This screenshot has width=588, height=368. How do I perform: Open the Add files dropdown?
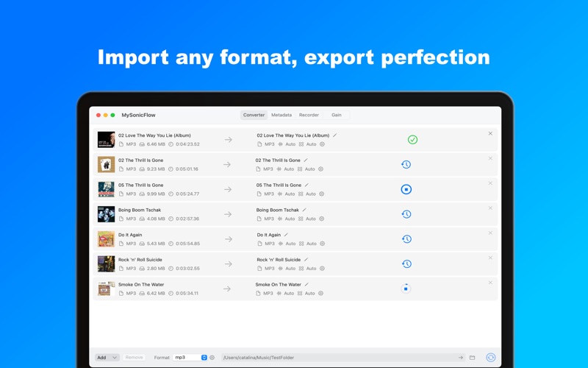pos(107,358)
